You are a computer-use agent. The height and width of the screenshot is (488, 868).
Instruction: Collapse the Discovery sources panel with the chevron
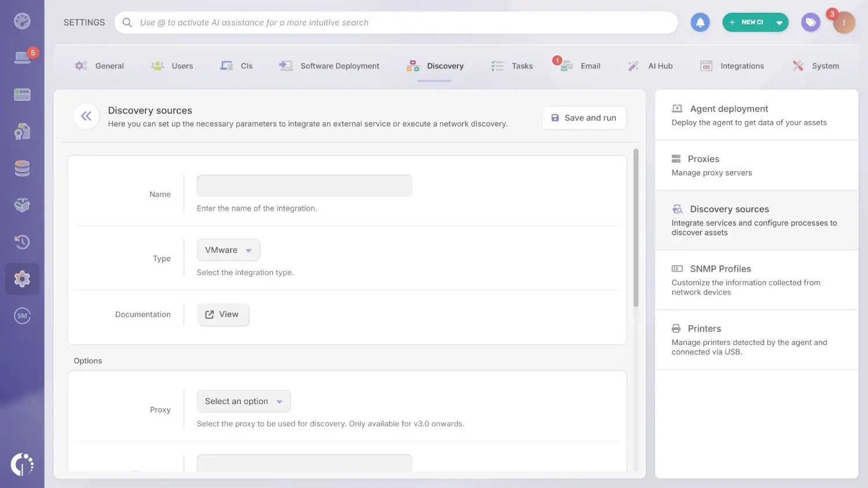(86, 116)
